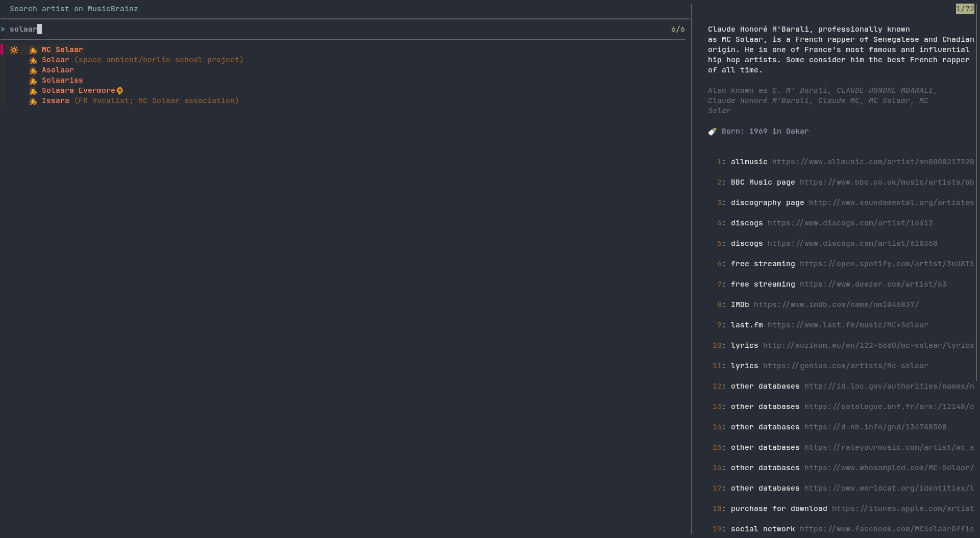
Task: Click the preview pane scrollbar
Action: point(977,204)
